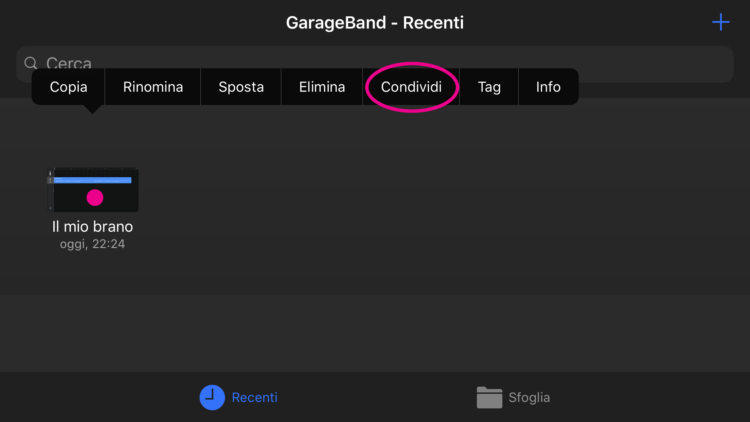
Task: Open the Tag option in the popup menu
Action: click(x=489, y=87)
